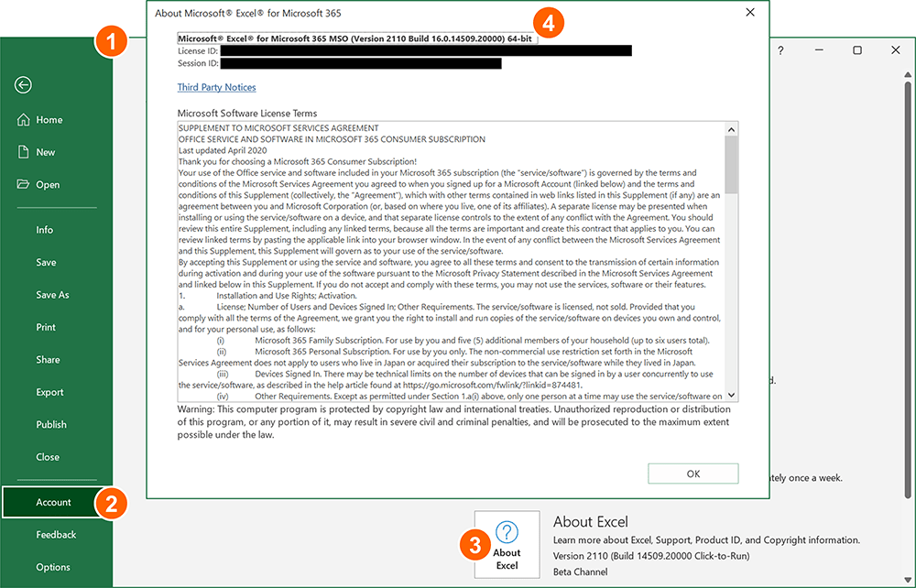Click the Open folder icon
This screenshot has width=916, height=588.
[24, 184]
